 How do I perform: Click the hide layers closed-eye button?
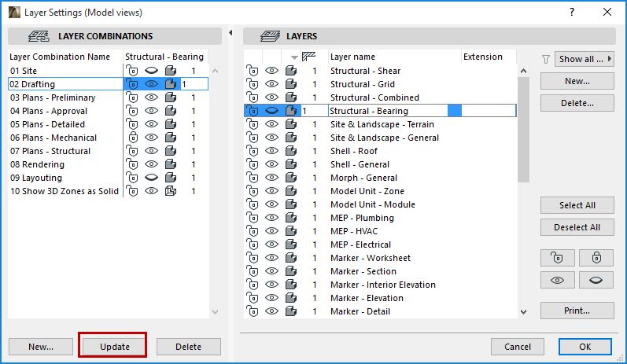tap(596, 280)
